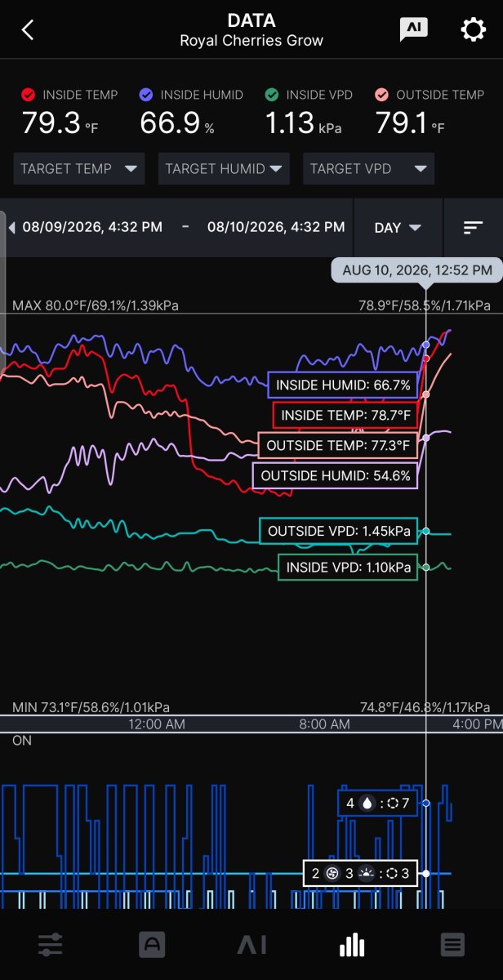Click the 79.1 °F outside temp reading
Image resolution: width=503 pixels, height=980 pixels.
pyautogui.click(x=410, y=123)
